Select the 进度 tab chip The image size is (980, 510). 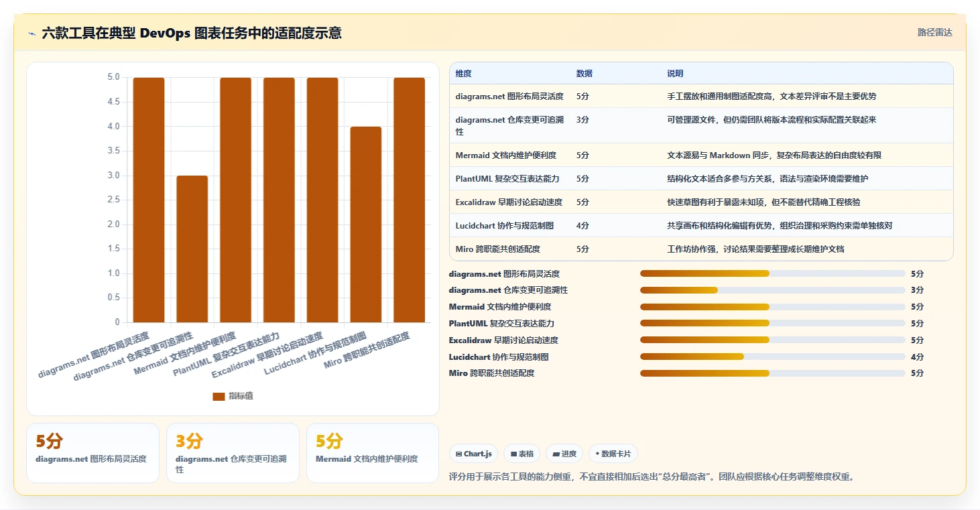tap(564, 454)
